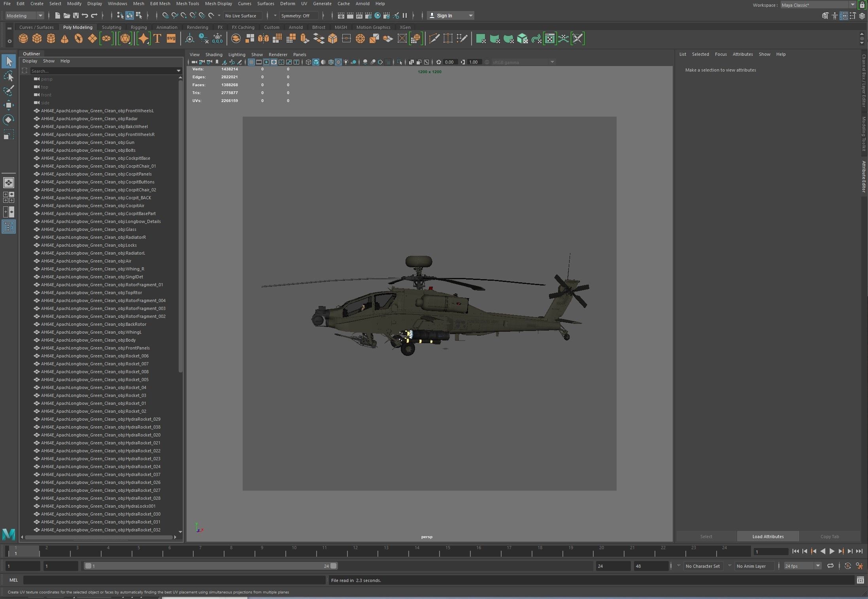This screenshot has height=599, width=868.
Task: Select the Paint Selection tool
Action: (9, 91)
